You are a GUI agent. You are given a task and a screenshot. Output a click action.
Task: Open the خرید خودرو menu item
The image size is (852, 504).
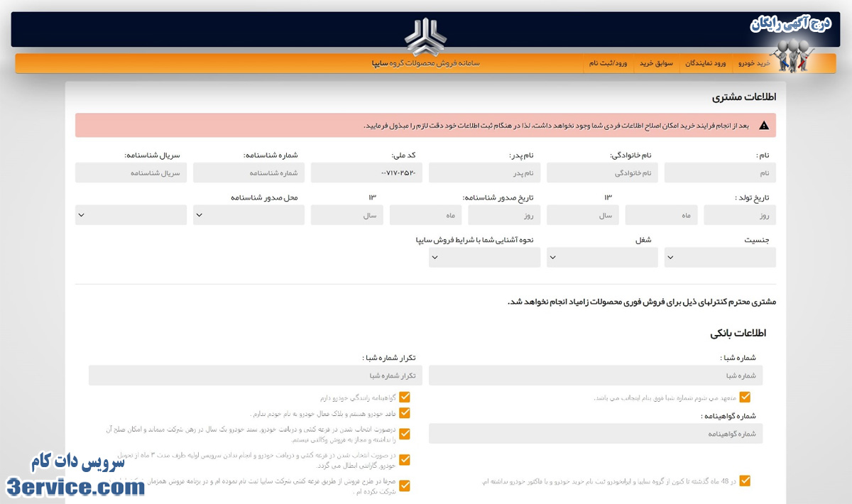point(754,63)
